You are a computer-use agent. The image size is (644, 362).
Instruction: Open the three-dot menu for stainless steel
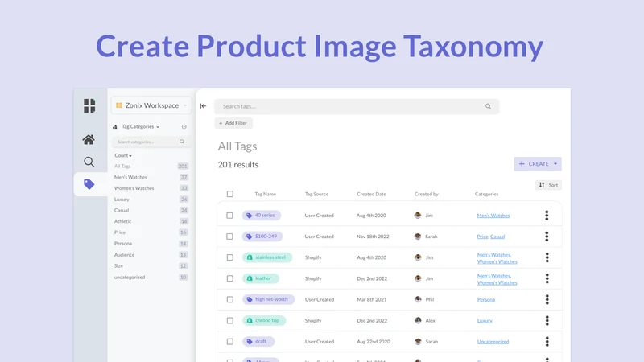(x=547, y=257)
